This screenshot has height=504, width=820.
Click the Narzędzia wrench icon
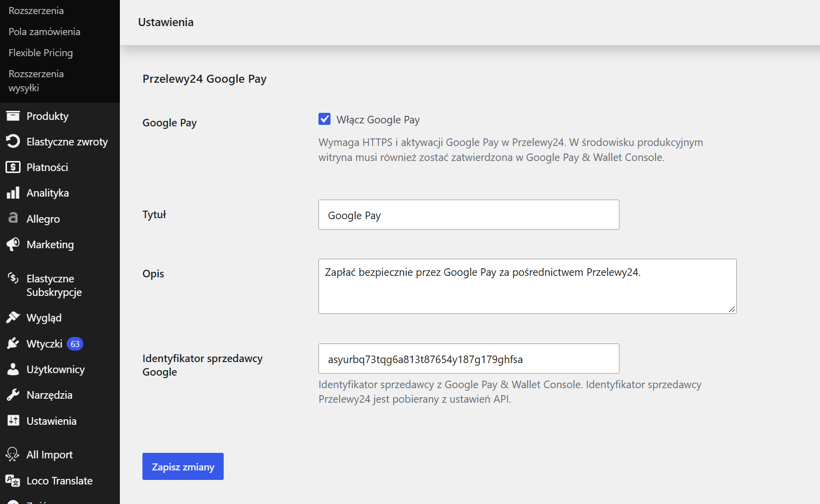pyautogui.click(x=13, y=395)
